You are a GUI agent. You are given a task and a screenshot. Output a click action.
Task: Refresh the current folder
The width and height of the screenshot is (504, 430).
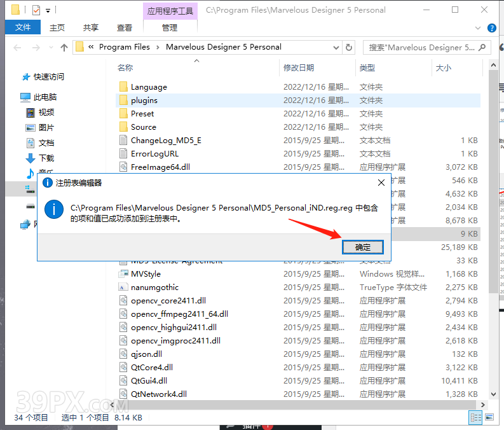(349, 48)
